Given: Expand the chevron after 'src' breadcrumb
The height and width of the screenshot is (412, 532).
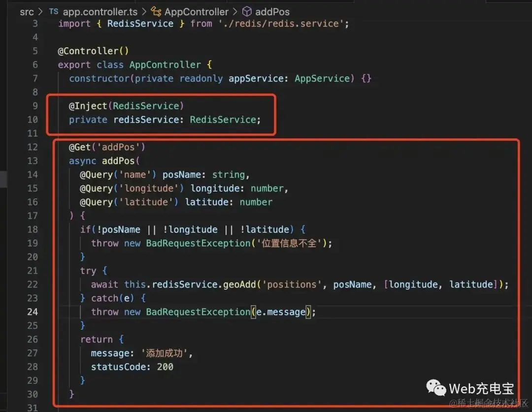Looking at the screenshot, I should 41,12.
